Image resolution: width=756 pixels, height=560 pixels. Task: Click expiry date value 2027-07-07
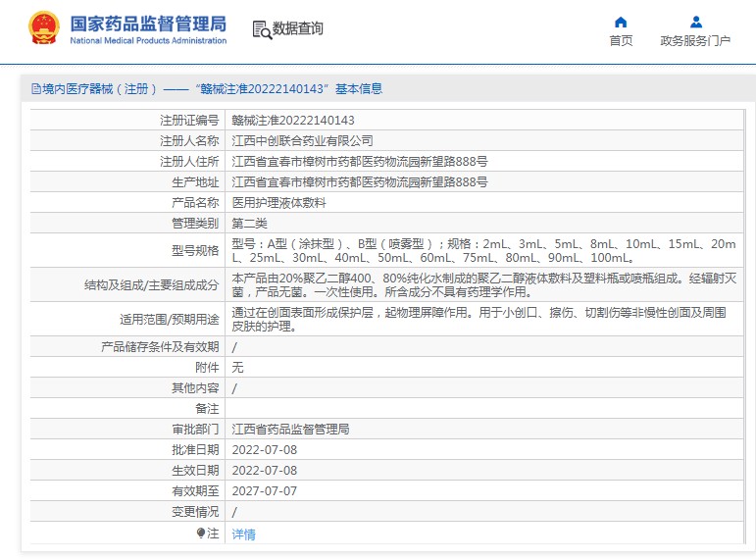click(x=264, y=491)
